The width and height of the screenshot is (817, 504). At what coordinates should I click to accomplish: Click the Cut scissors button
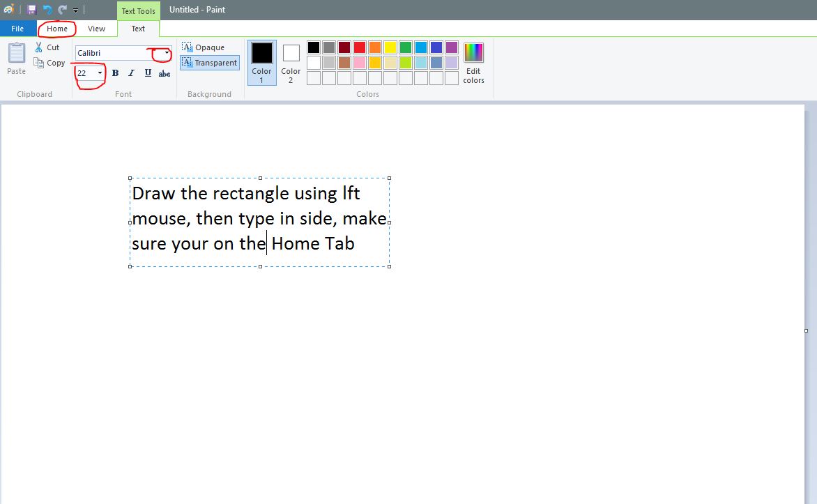click(x=47, y=47)
